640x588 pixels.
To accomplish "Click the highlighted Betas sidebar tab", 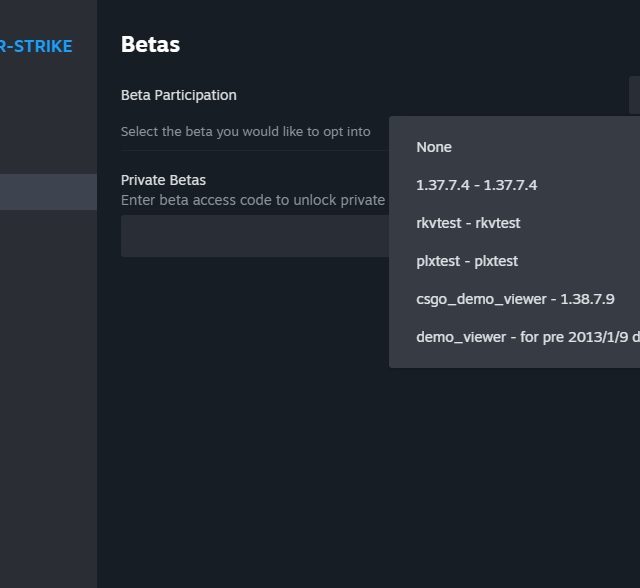I will tap(48, 192).
